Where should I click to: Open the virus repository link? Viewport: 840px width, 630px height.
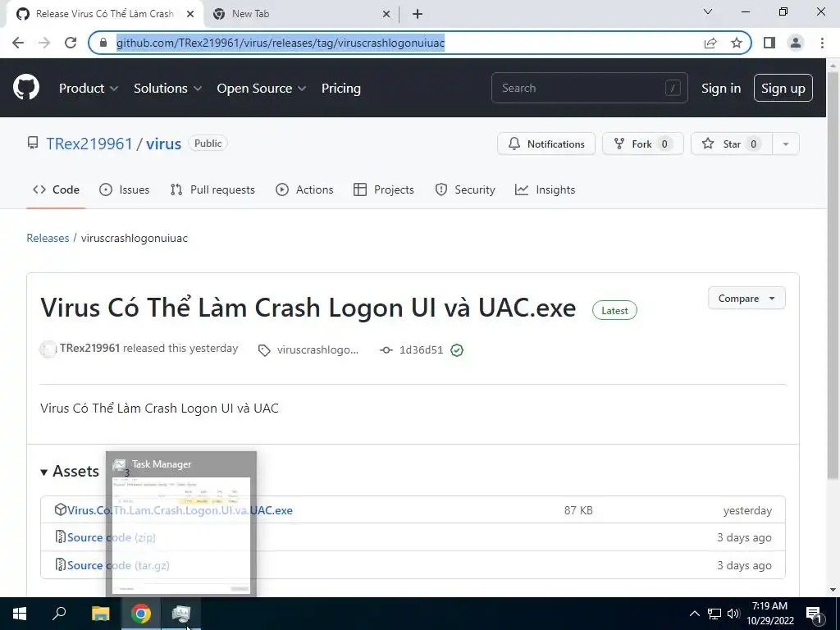(163, 144)
